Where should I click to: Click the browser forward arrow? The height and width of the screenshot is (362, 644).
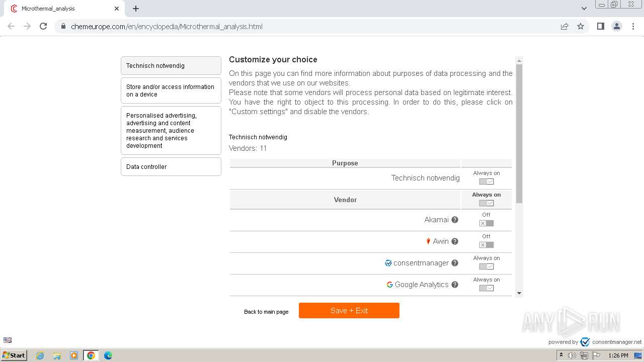(x=27, y=26)
